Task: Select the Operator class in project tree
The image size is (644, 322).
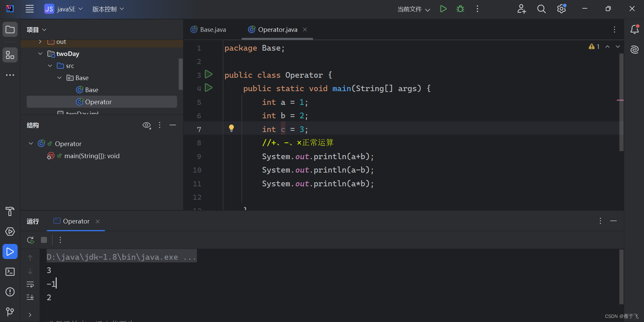Action: pos(102,102)
